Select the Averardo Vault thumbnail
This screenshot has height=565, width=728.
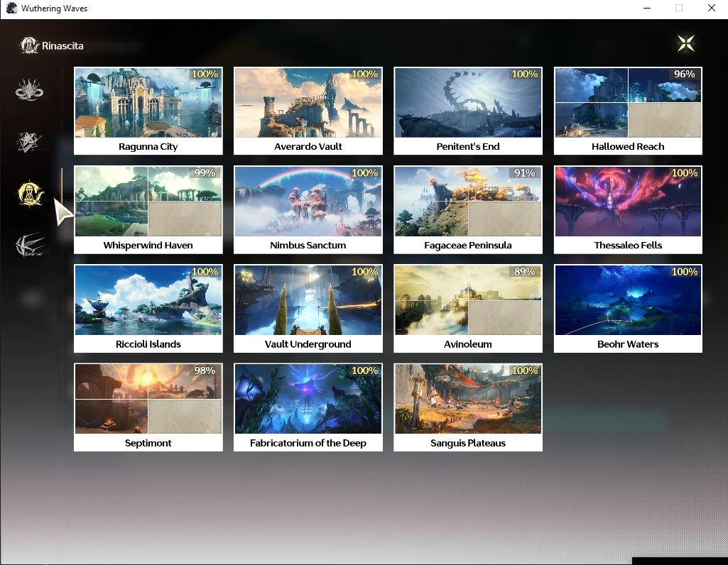click(x=308, y=103)
